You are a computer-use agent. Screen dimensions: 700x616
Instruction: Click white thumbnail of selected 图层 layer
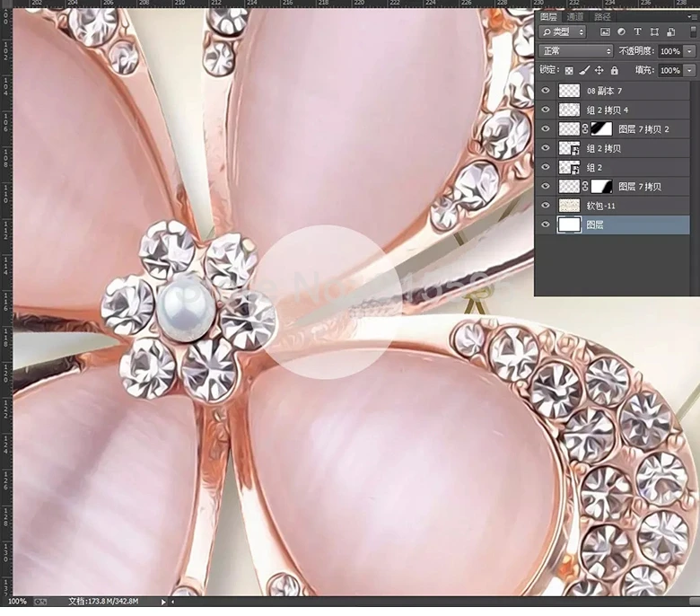[x=569, y=224]
